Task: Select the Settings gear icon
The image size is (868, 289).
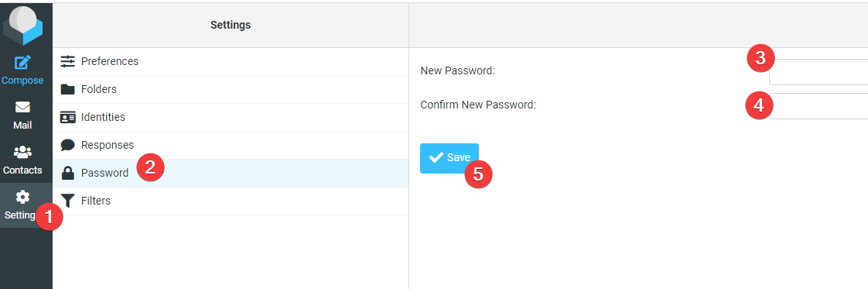Action: click(22, 196)
